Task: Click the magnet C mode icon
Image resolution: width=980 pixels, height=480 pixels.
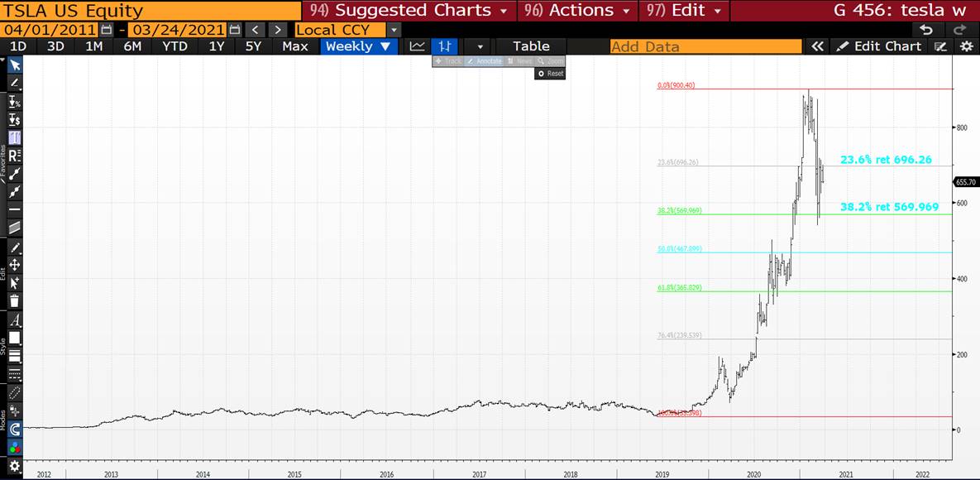Action: pyautogui.click(x=15, y=430)
